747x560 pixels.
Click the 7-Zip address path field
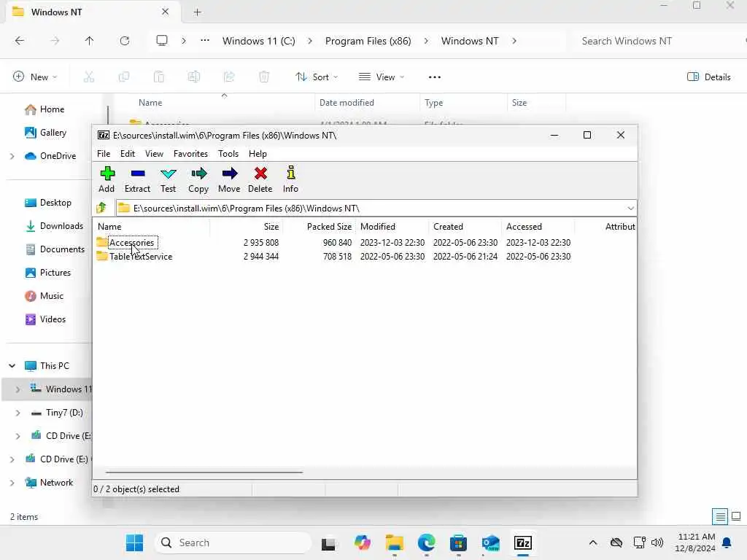[371, 208]
